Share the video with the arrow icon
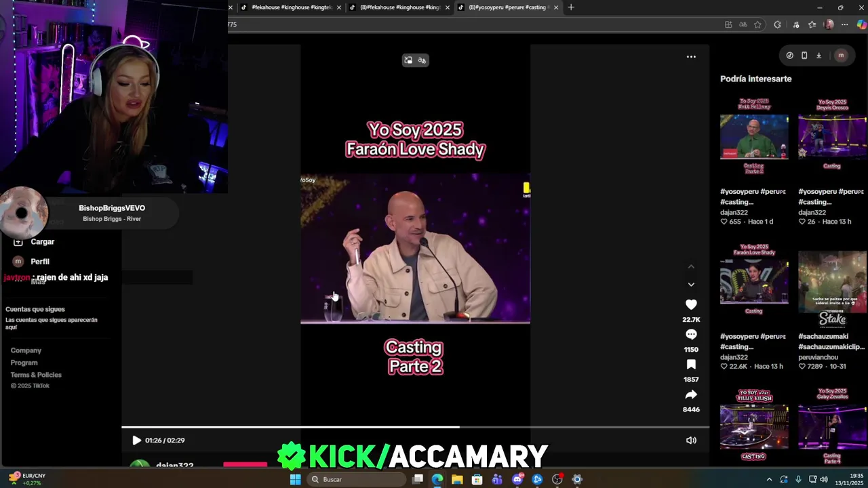The height and width of the screenshot is (488, 868). point(691,394)
